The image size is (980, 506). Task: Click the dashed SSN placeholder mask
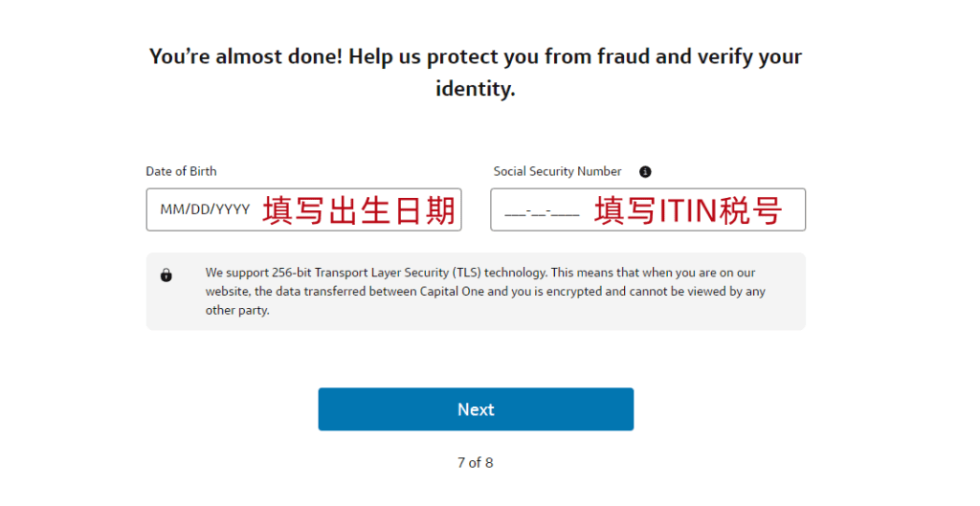click(541, 211)
